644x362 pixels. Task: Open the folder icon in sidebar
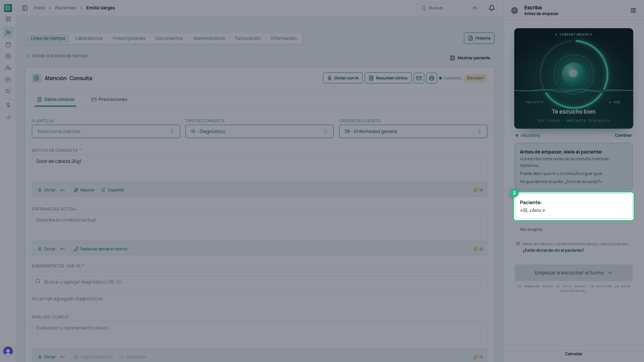click(8, 80)
